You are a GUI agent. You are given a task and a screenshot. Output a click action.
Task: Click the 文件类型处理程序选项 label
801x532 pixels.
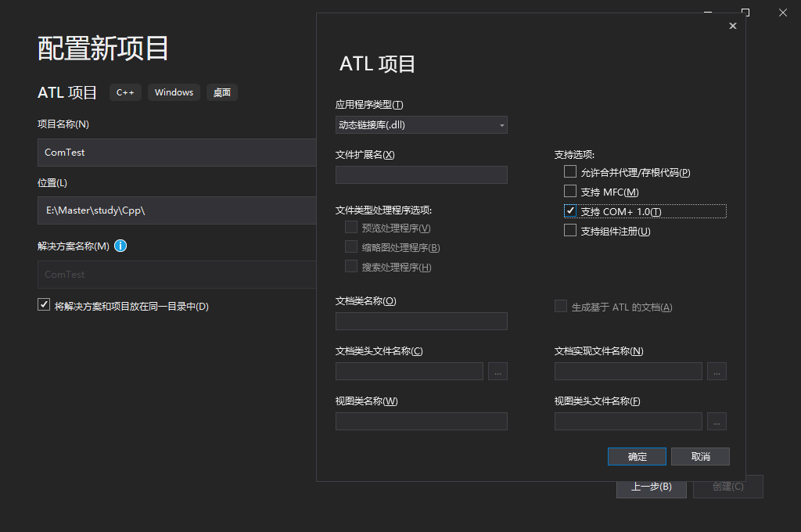pos(383,210)
